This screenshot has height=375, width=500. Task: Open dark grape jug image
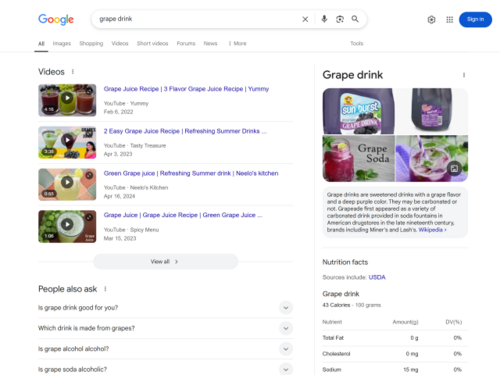click(x=432, y=111)
